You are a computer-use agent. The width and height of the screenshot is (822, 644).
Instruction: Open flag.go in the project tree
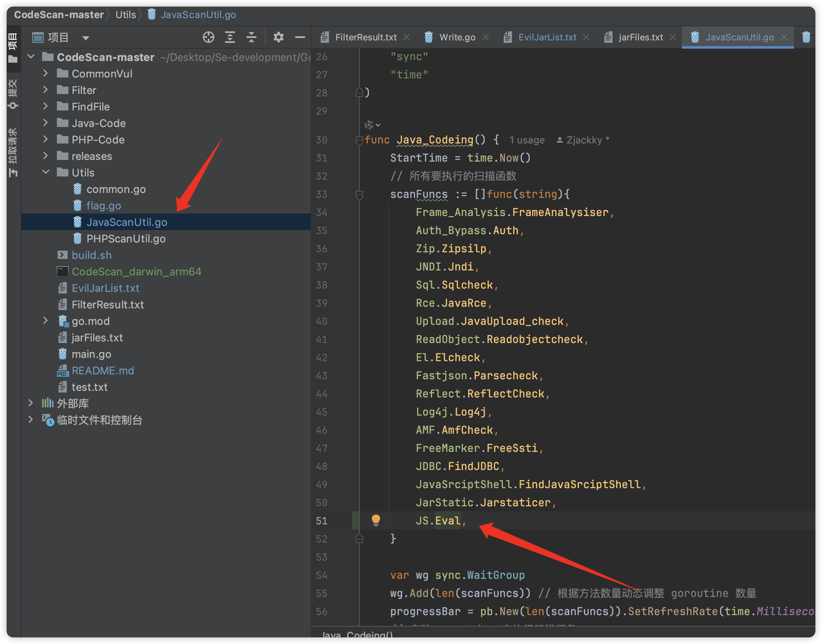click(x=103, y=206)
